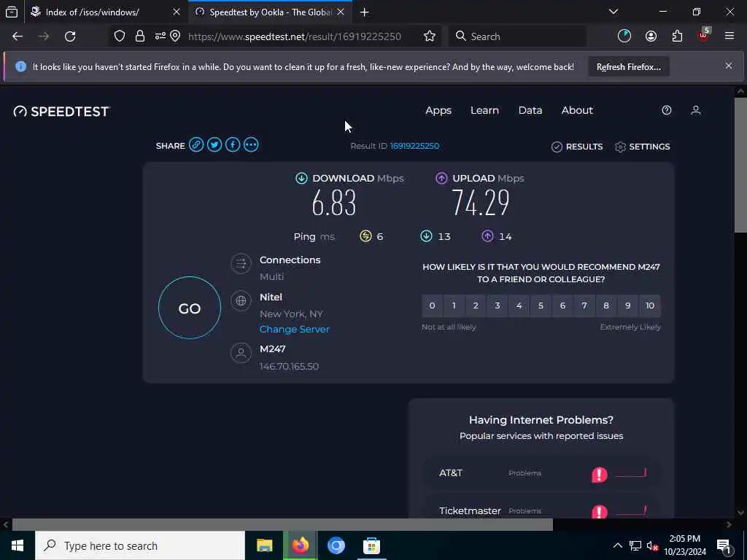The width and height of the screenshot is (747, 560).
Task: Click the settings gear icon next to SETTINGS
Action: click(x=620, y=147)
